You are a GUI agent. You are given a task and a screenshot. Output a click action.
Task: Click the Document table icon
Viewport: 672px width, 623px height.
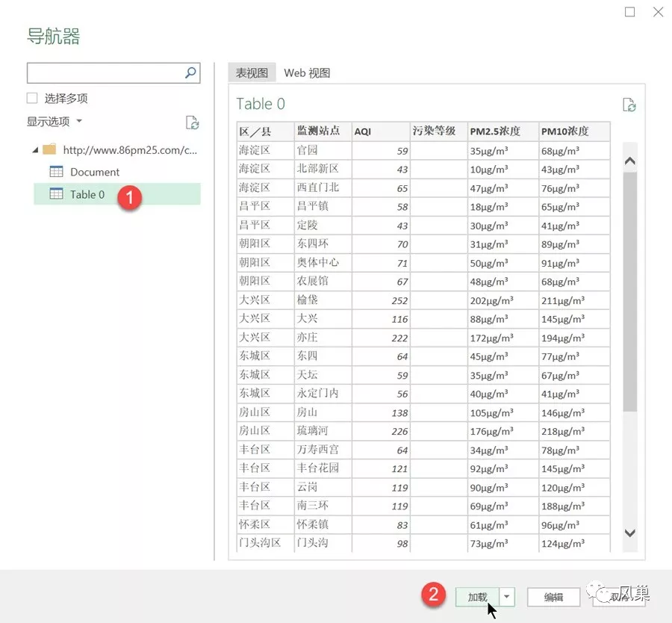[x=56, y=172]
